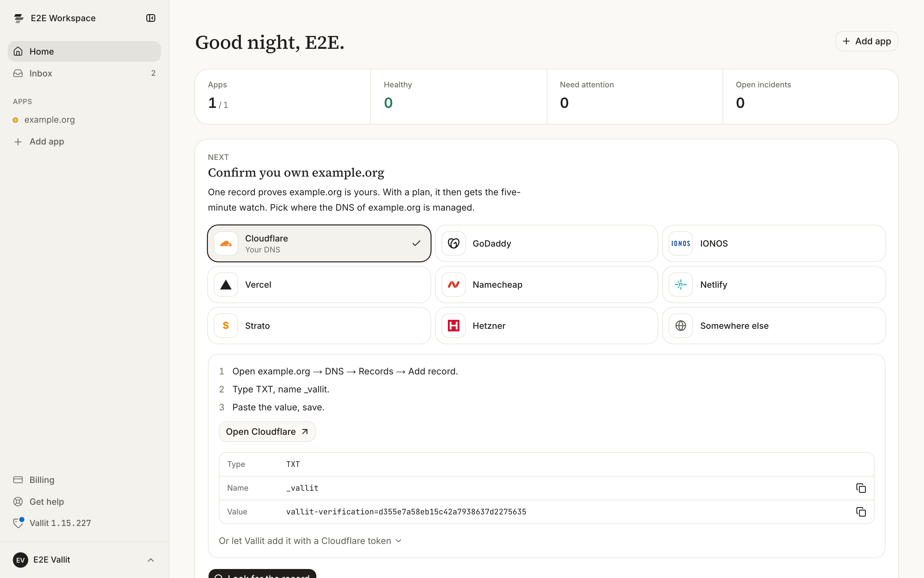This screenshot has height=578, width=924.
Task: Expand 'Or let Vallit add it with a Cloudflare token'
Action: click(x=310, y=540)
